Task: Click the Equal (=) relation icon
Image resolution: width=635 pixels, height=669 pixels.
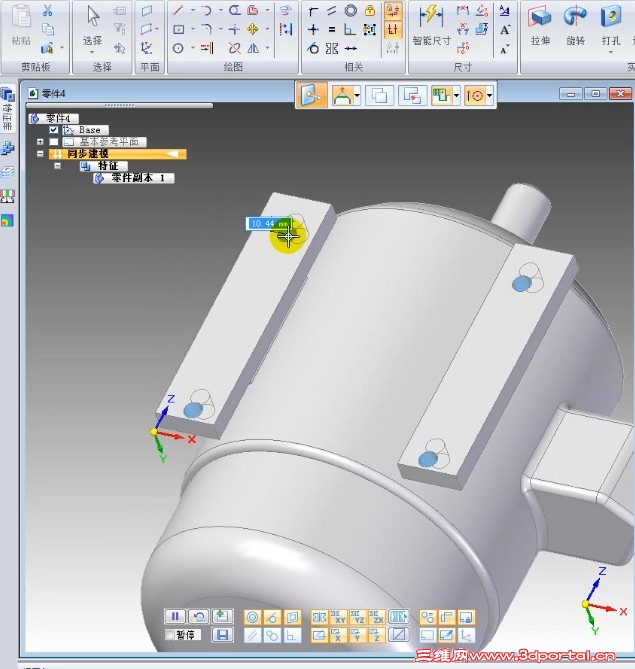Action: point(332,29)
